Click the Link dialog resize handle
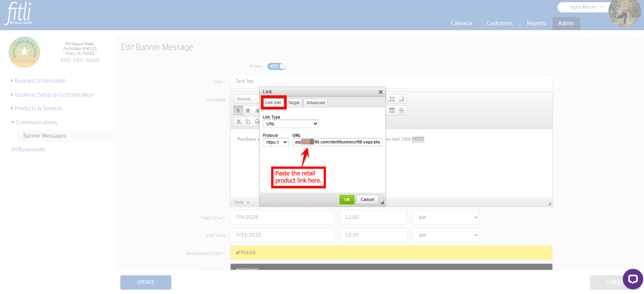644x294 pixels. [x=382, y=202]
